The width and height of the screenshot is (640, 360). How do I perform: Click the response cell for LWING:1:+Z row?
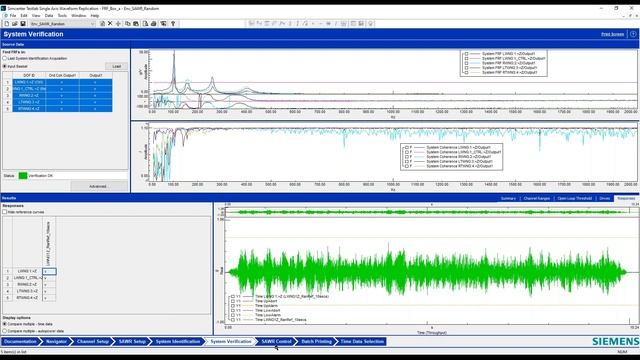(49, 271)
